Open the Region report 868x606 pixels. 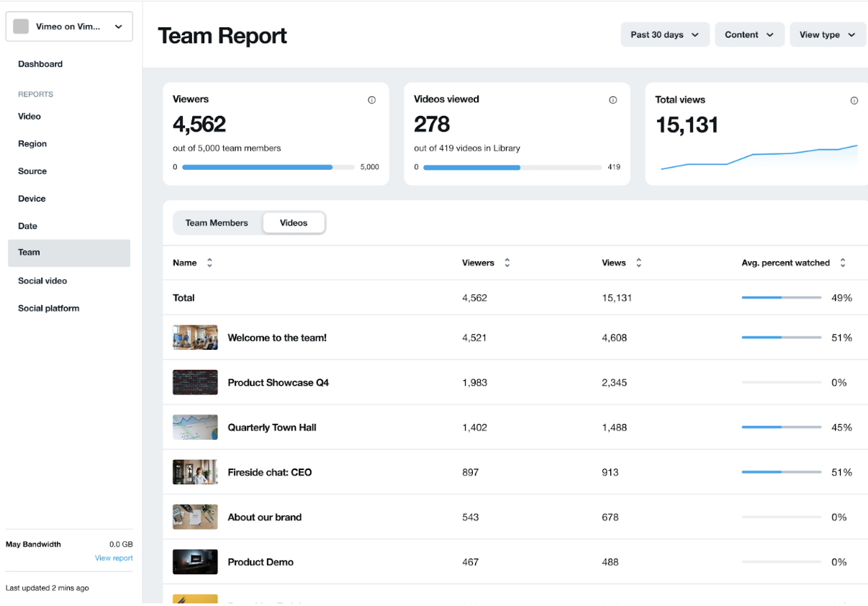tap(32, 144)
